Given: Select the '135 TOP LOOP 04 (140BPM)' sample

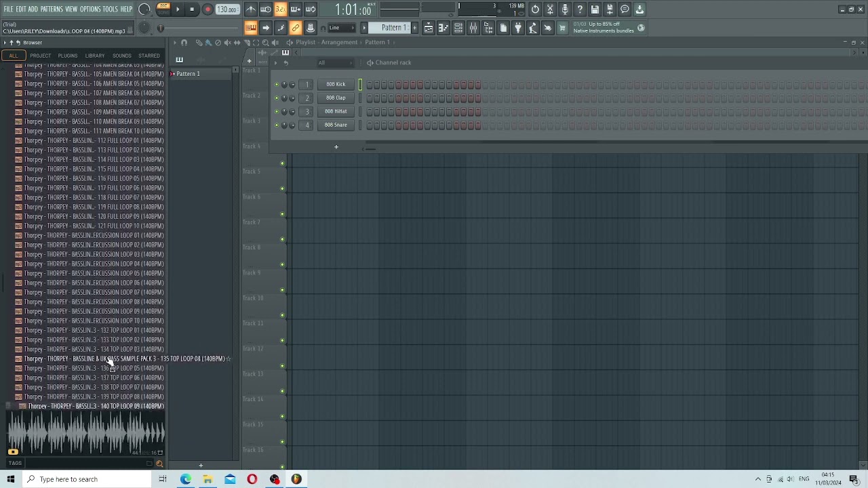Looking at the screenshot, I should click(x=122, y=359).
